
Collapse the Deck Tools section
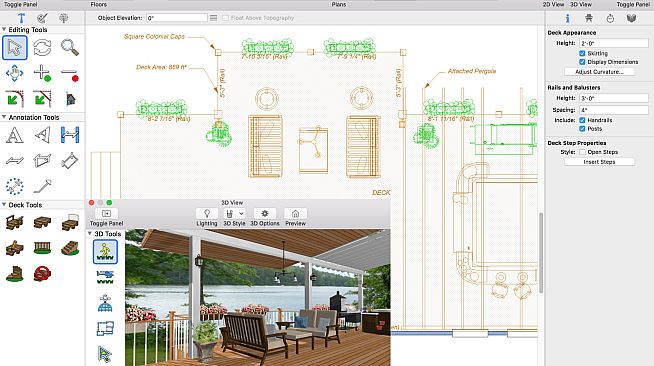click(4, 205)
